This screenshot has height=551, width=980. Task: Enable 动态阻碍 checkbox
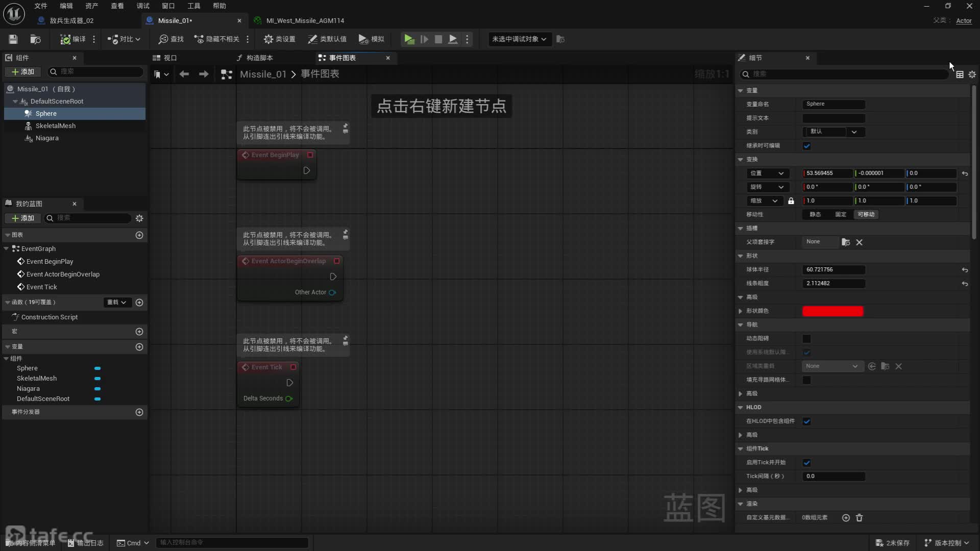coord(807,339)
